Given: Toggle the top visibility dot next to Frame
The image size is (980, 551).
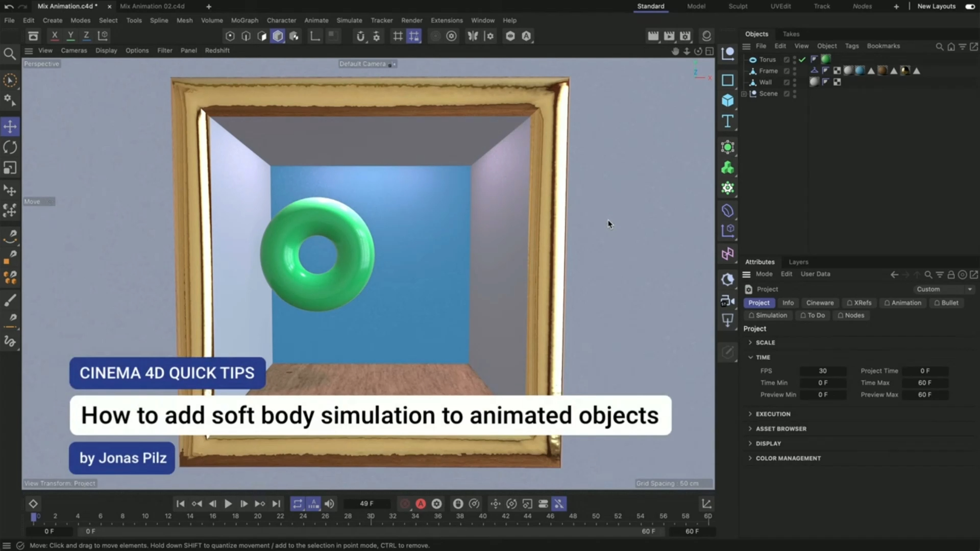Looking at the screenshot, I should 794,69.
